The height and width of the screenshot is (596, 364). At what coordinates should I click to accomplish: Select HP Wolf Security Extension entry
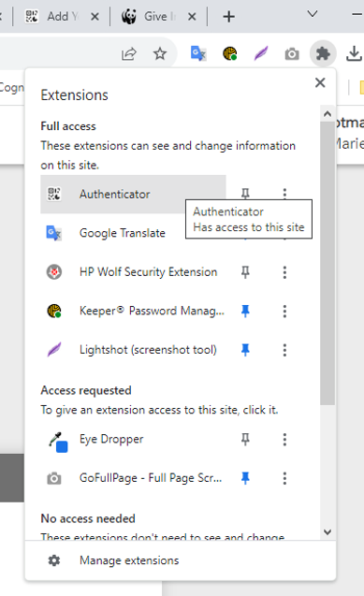(x=133, y=272)
